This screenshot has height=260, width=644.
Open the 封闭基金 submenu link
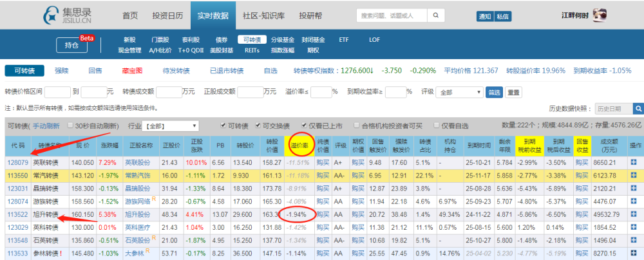pos(313,40)
